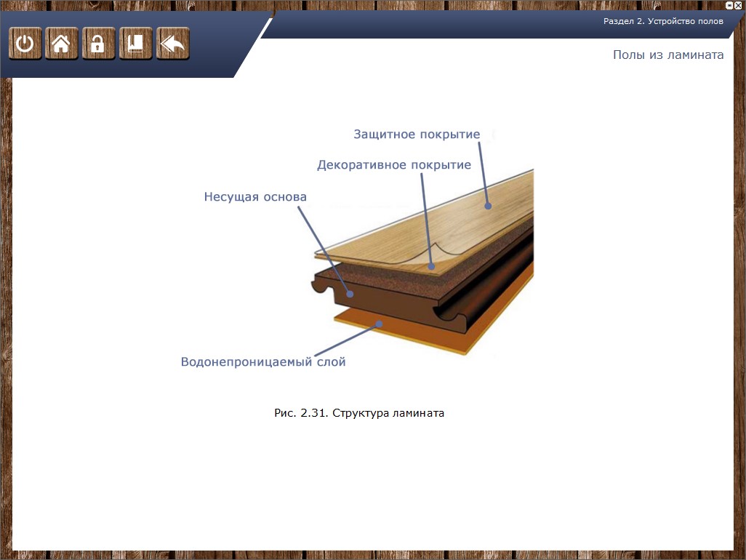This screenshot has height=560, width=746.
Task: Click the 'Рис. 2.31. Структура ламината' caption
Action: [359, 413]
